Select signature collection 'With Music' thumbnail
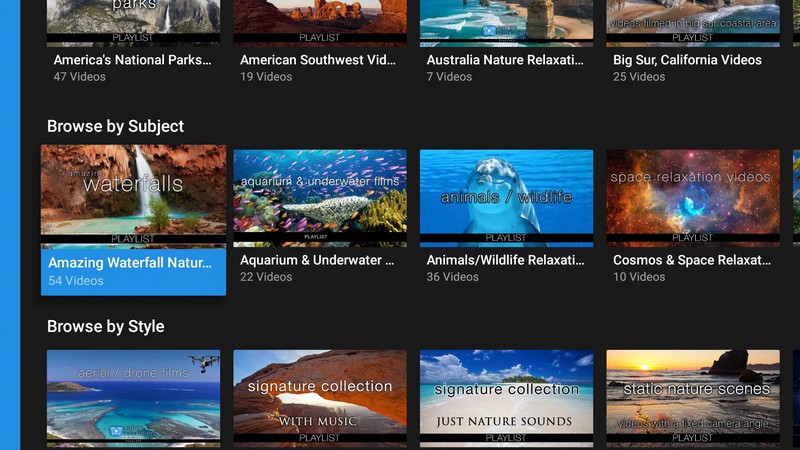The height and width of the screenshot is (450, 800). click(x=320, y=396)
